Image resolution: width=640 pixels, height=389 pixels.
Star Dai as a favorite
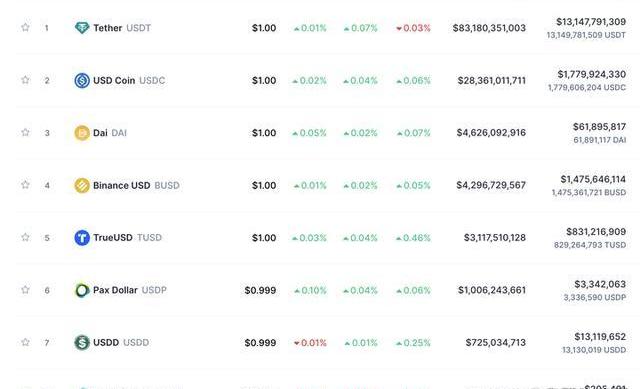[x=25, y=132]
